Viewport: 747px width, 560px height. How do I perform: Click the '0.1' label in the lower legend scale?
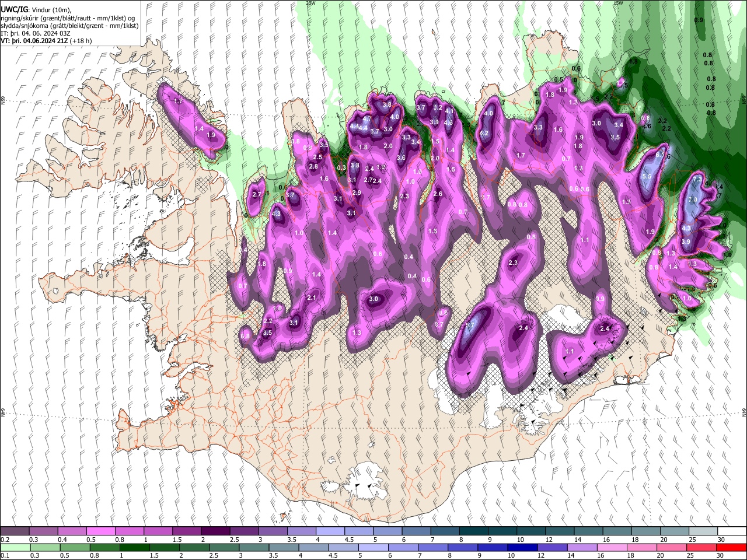(5, 555)
